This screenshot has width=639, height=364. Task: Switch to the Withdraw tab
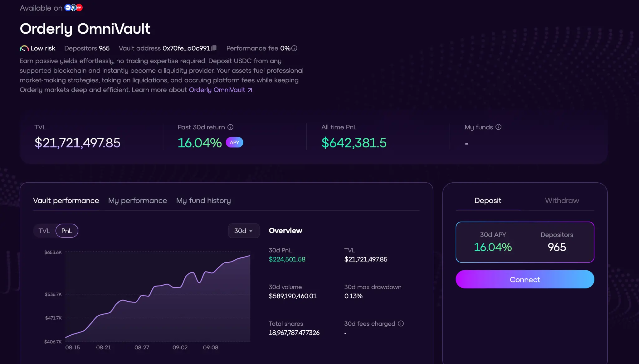tap(562, 201)
